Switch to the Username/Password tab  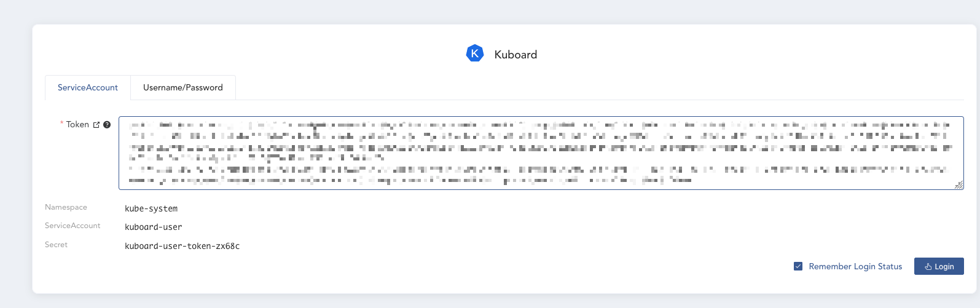click(x=183, y=87)
